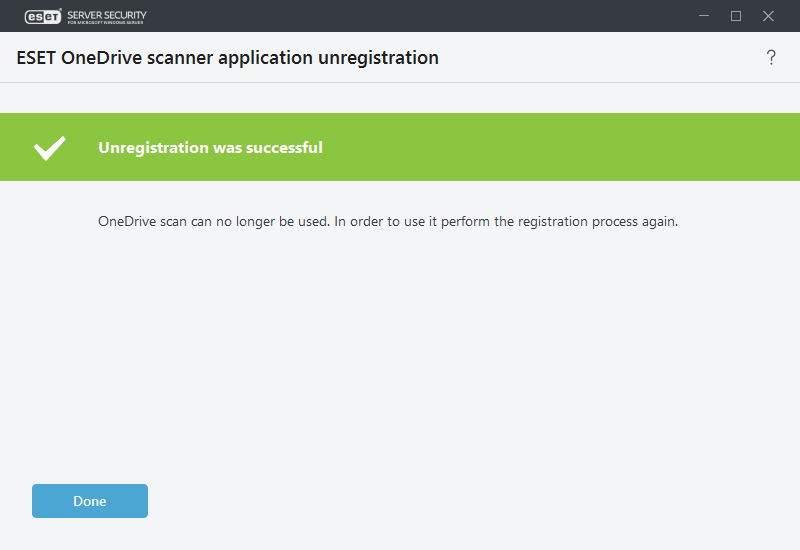
Task: Click the white checkmark success icon
Action: (50, 148)
